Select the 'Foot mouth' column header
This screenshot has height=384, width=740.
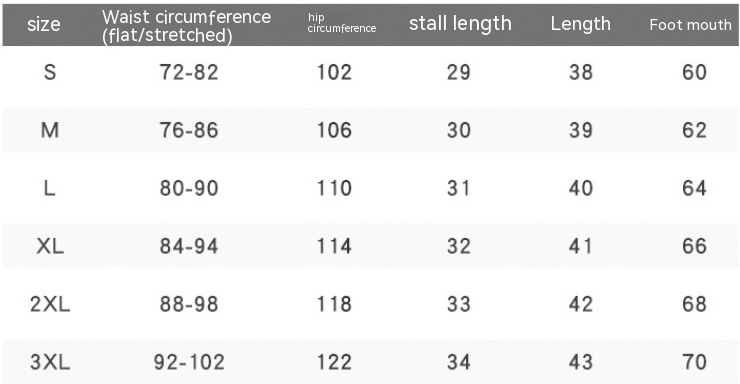click(690, 25)
